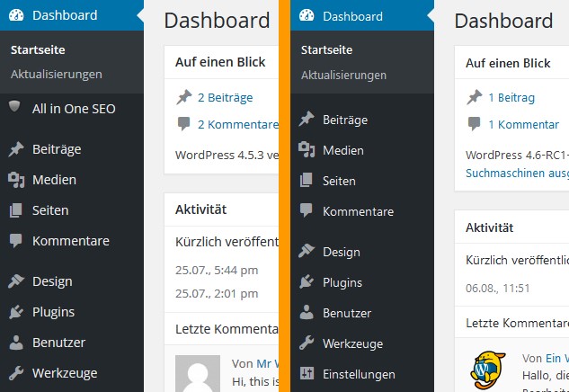Screen dimensions: 569x392
Task: Click the Mr W commenter name link
Action: click(x=266, y=364)
